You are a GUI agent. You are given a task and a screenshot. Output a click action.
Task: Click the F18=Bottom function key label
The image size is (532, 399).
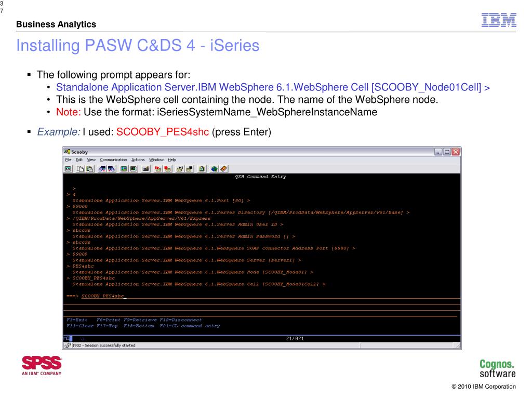pyautogui.click(x=138, y=326)
